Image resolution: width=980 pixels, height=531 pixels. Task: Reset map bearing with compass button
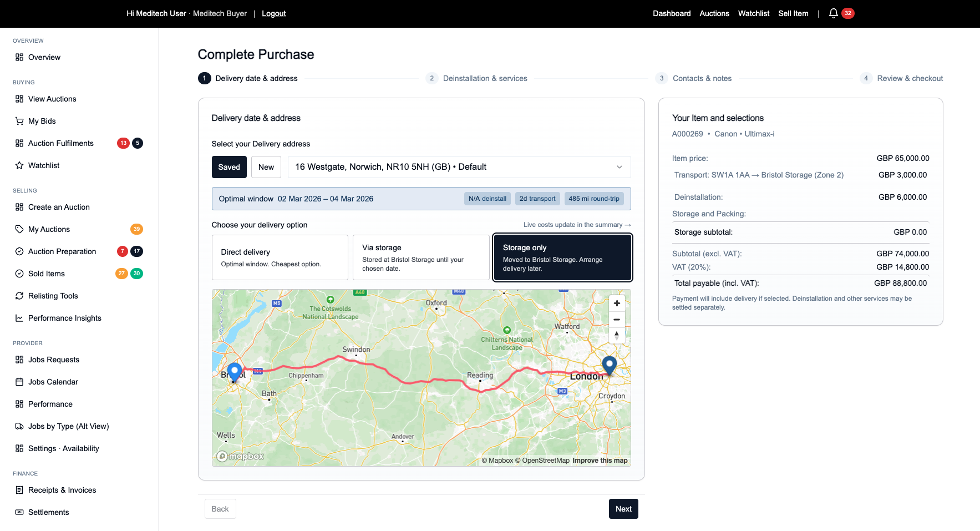pyautogui.click(x=617, y=335)
